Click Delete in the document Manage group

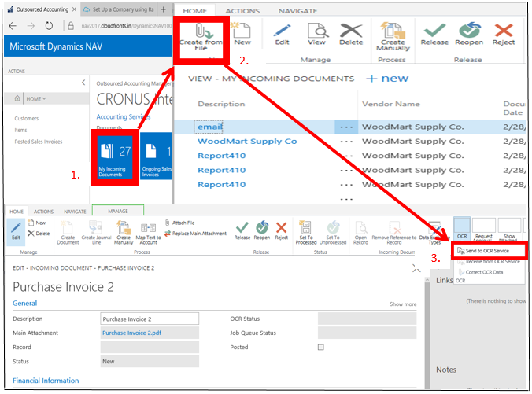tap(39, 234)
